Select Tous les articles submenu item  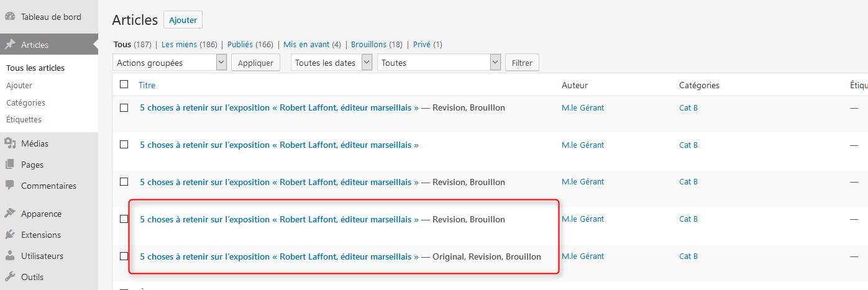(x=35, y=68)
